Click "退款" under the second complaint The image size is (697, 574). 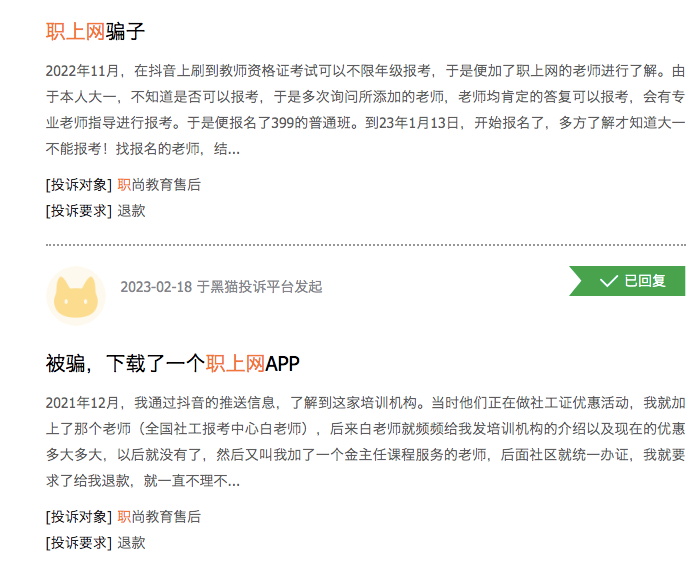point(131,543)
